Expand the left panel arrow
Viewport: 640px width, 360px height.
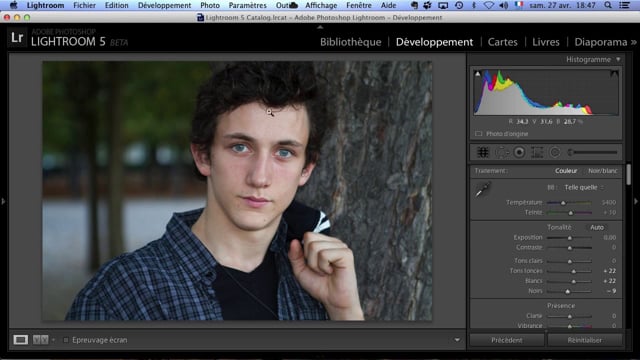(x=3, y=201)
